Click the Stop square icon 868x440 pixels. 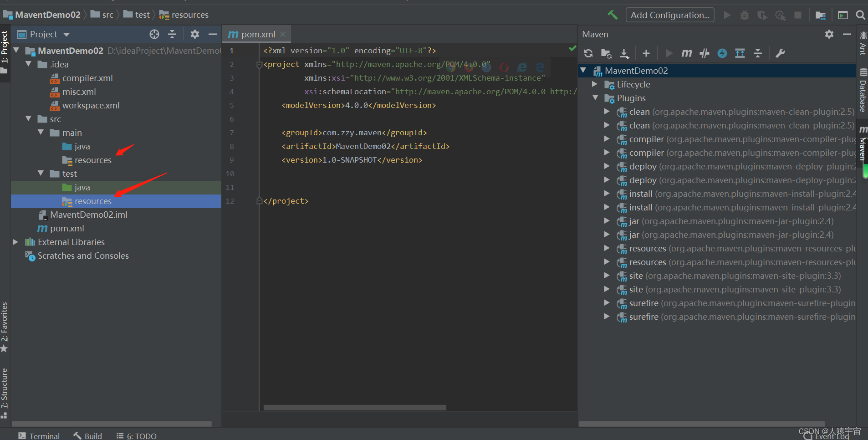pyautogui.click(x=798, y=15)
